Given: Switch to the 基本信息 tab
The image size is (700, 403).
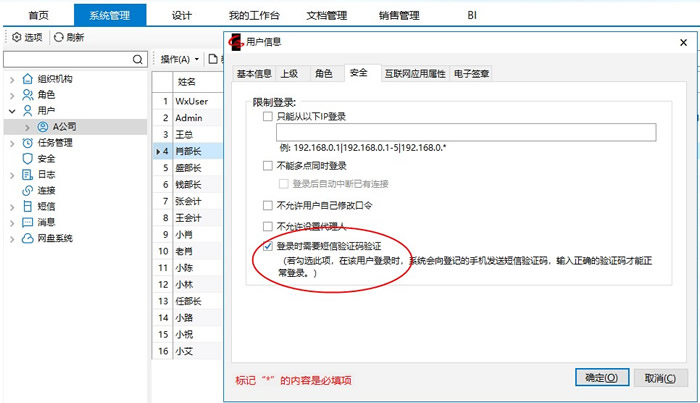Looking at the screenshot, I should coord(254,74).
